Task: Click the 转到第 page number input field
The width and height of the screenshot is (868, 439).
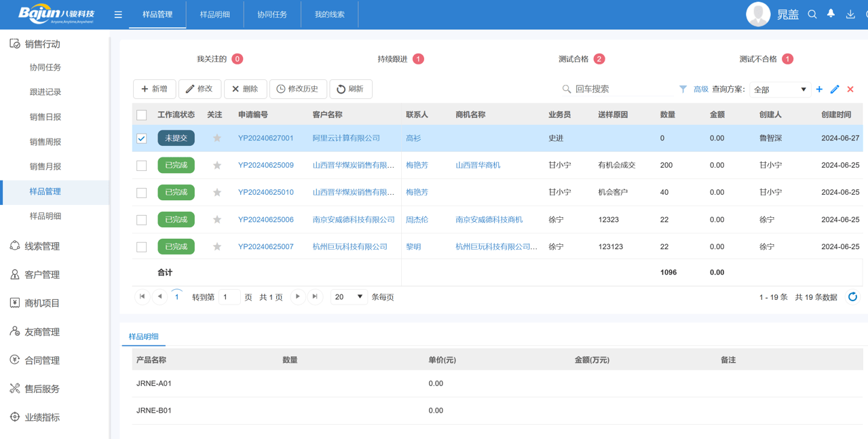Action: (229, 297)
